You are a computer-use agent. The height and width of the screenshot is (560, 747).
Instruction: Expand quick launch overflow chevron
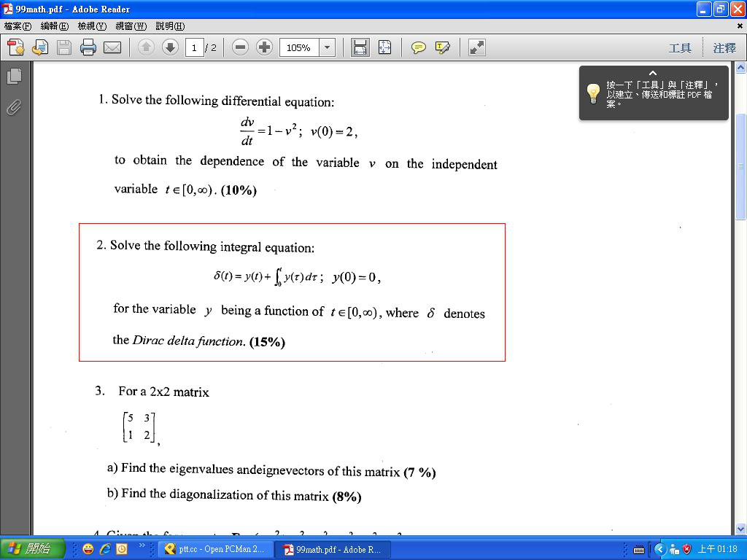click(x=142, y=545)
